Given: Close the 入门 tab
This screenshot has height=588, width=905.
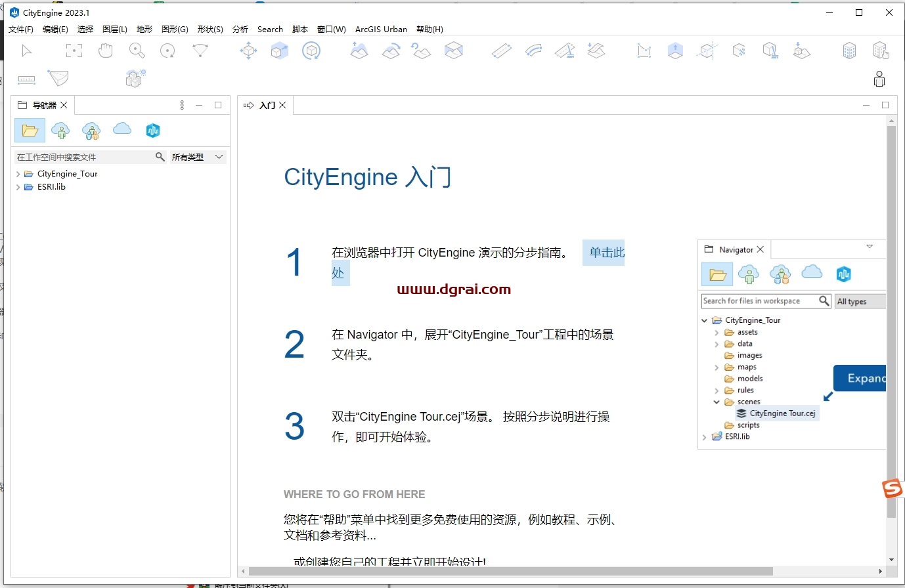Looking at the screenshot, I should (x=282, y=105).
